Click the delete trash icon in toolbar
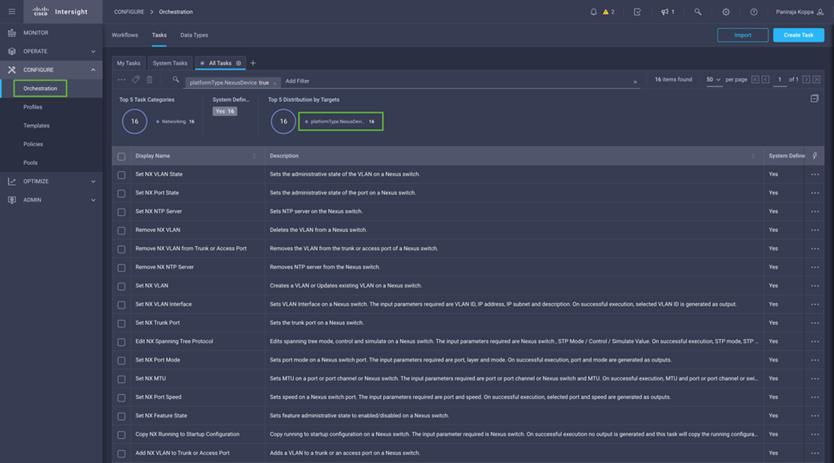Screen dimensions: 834x463 coord(149,80)
